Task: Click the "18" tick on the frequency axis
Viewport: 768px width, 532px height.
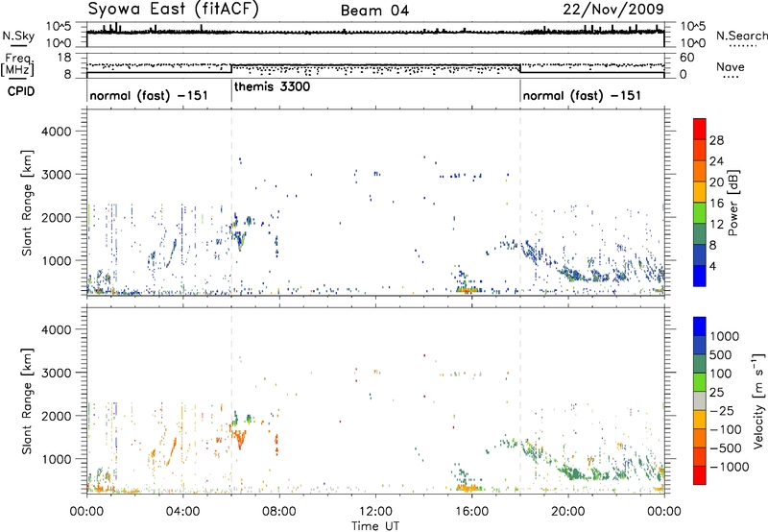Action: tap(64, 58)
